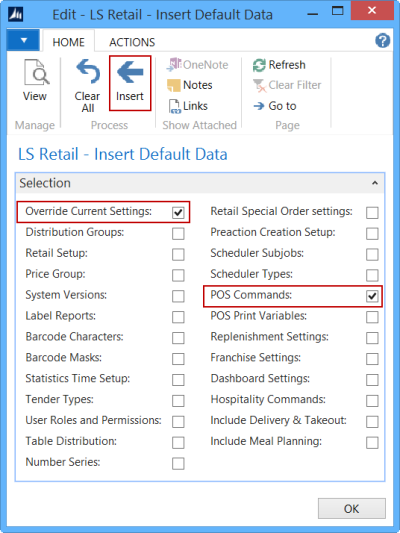This screenshot has width=400, height=533.
Task: Refresh the page using the ribbon
Action: pos(279,65)
